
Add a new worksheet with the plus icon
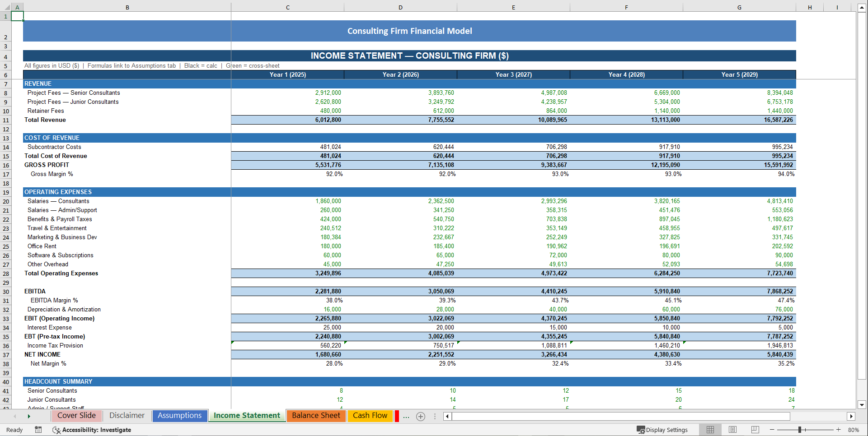coord(421,416)
